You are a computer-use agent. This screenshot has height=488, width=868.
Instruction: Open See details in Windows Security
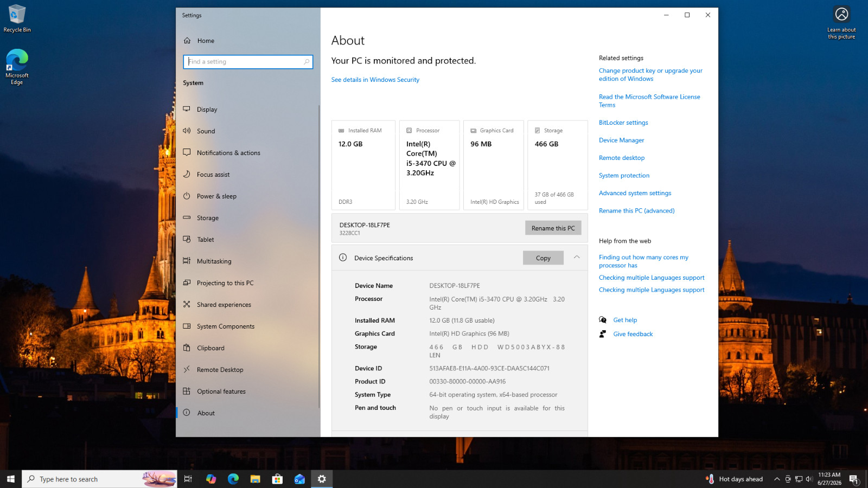pos(375,80)
